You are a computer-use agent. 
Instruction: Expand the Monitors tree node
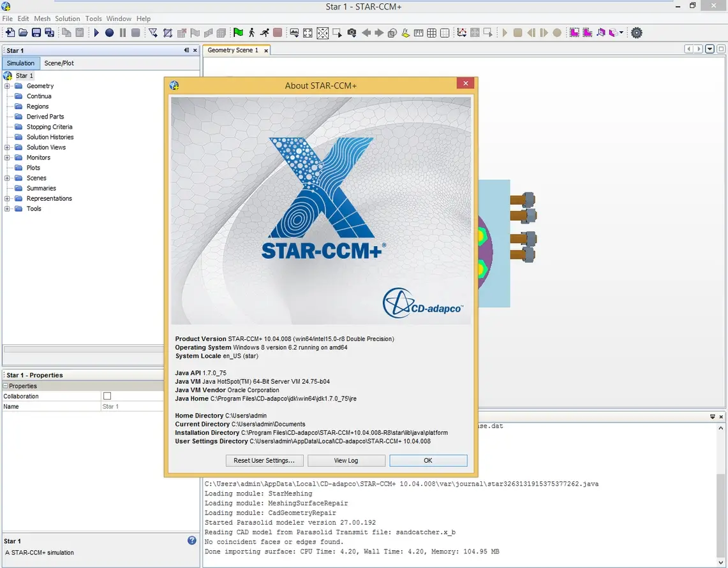7,157
